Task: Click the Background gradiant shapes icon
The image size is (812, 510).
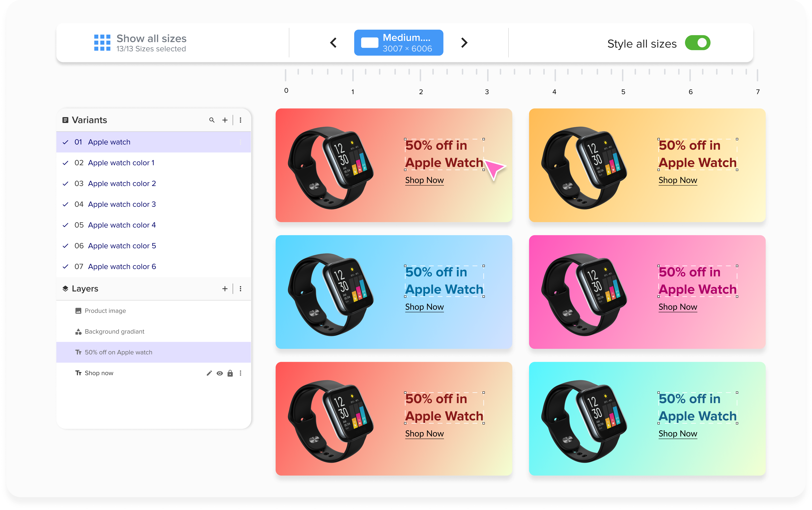Action: pyautogui.click(x=78, y=332)
